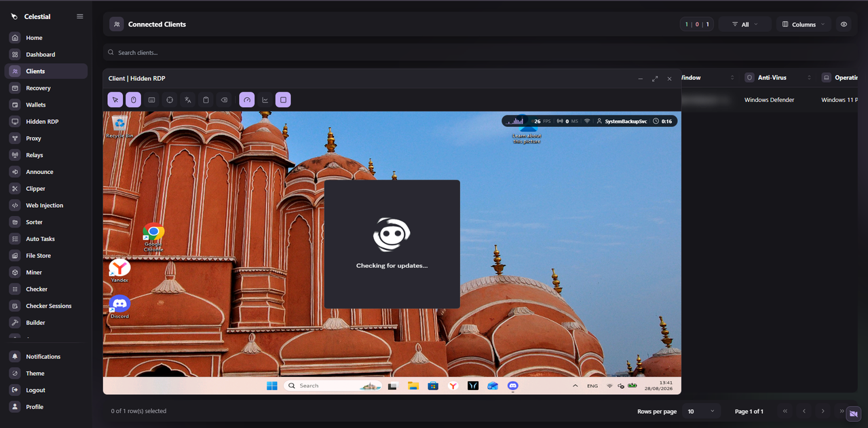Click the SystemBackupSvc user label in overlay
Image resolution: width=868 pixels, height=428 pixels.
click(x=625, y=122)
